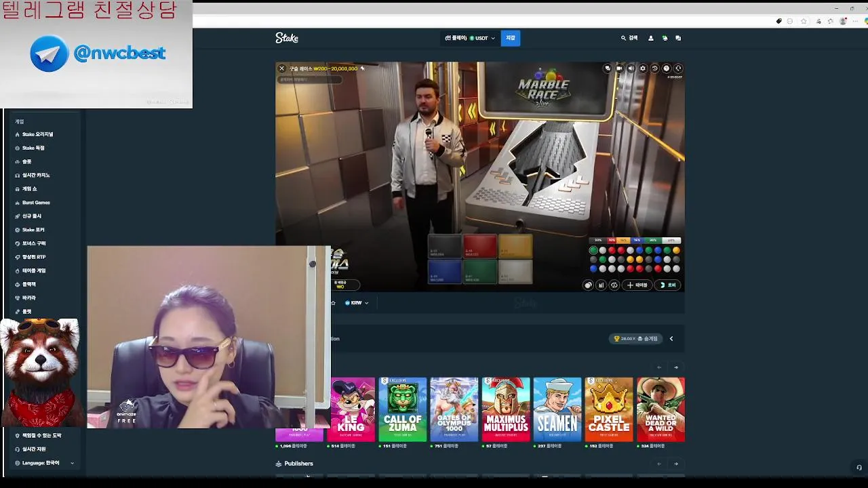Open 향상된 RTP in sidebar

pos(34,257)
